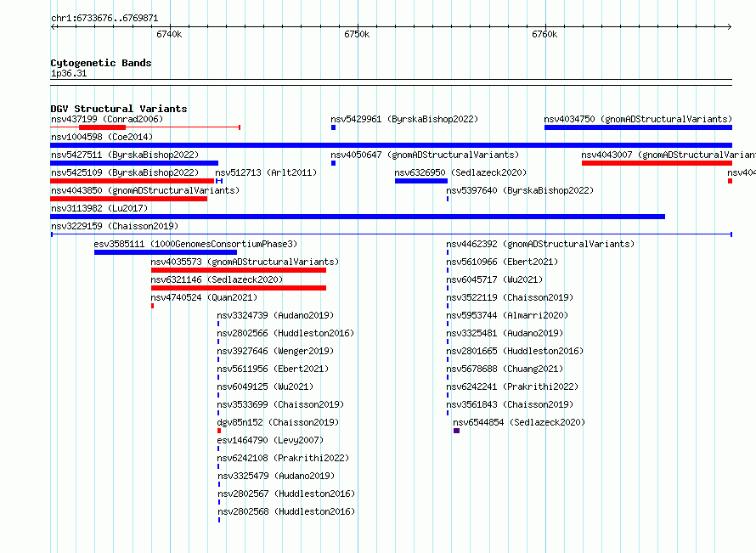Open nsv3533699 (Chaisson2019) label

coord(280,404)
